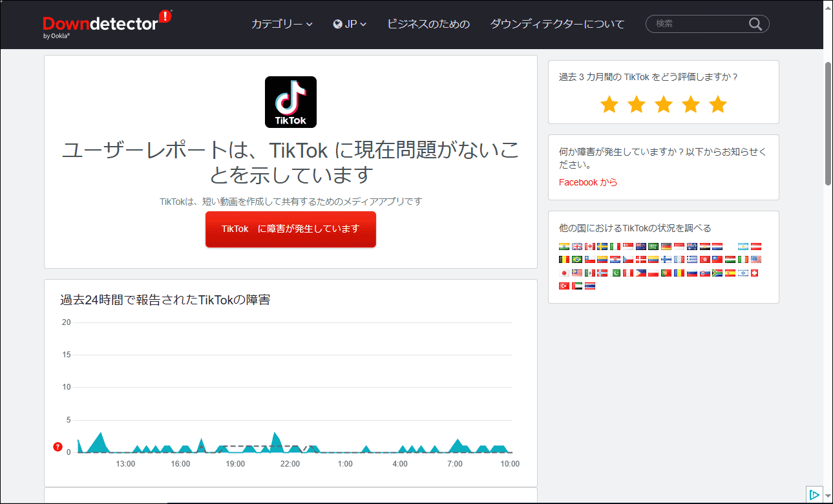
Task: Select the Czech Republic flag
Action: [628, 259]
